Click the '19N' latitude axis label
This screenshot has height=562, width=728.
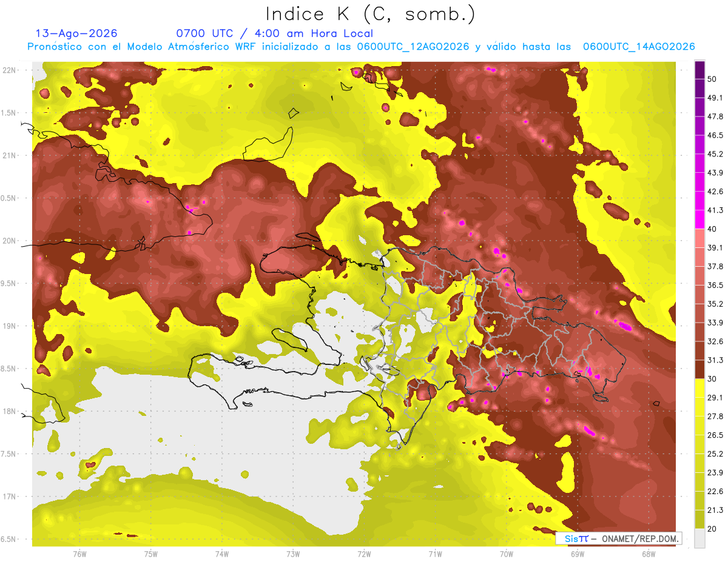pos(10,326)
